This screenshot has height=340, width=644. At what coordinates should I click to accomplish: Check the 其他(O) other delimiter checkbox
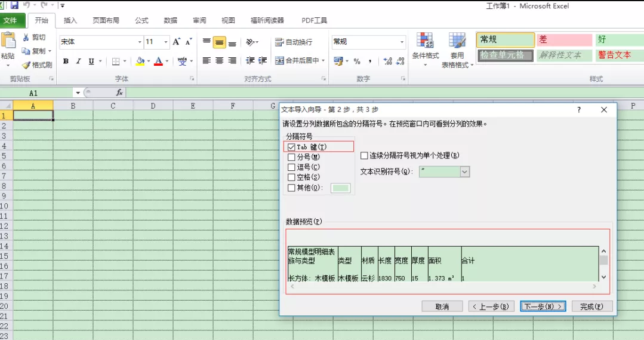coord(291,188)
